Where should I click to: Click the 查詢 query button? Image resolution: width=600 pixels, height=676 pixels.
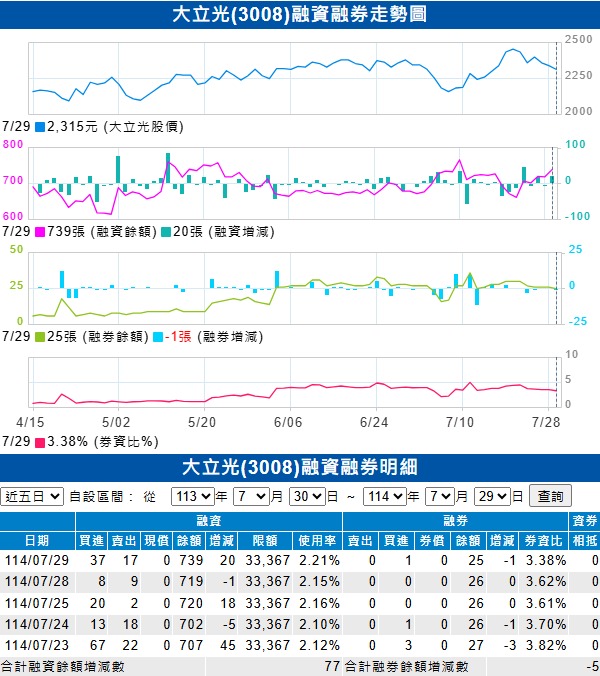[550, 496]
